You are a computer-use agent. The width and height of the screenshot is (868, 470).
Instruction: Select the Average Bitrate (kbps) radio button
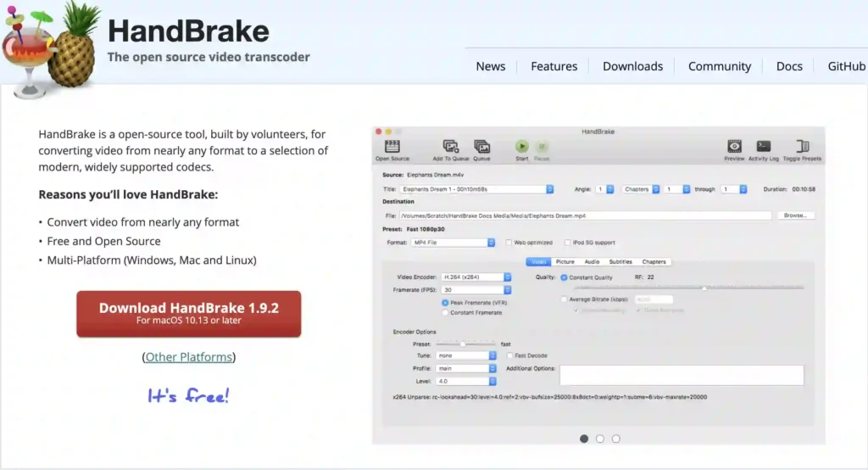(564, 299)
